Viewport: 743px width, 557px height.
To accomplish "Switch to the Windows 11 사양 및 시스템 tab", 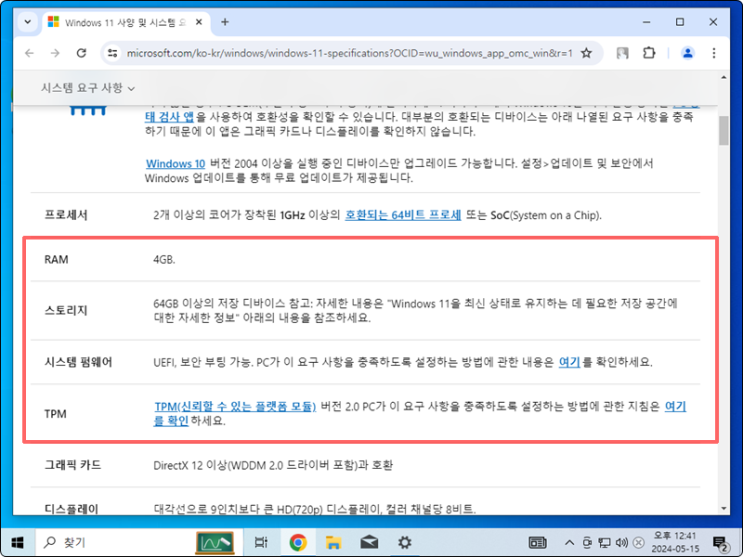I will [x=126, y=22].
